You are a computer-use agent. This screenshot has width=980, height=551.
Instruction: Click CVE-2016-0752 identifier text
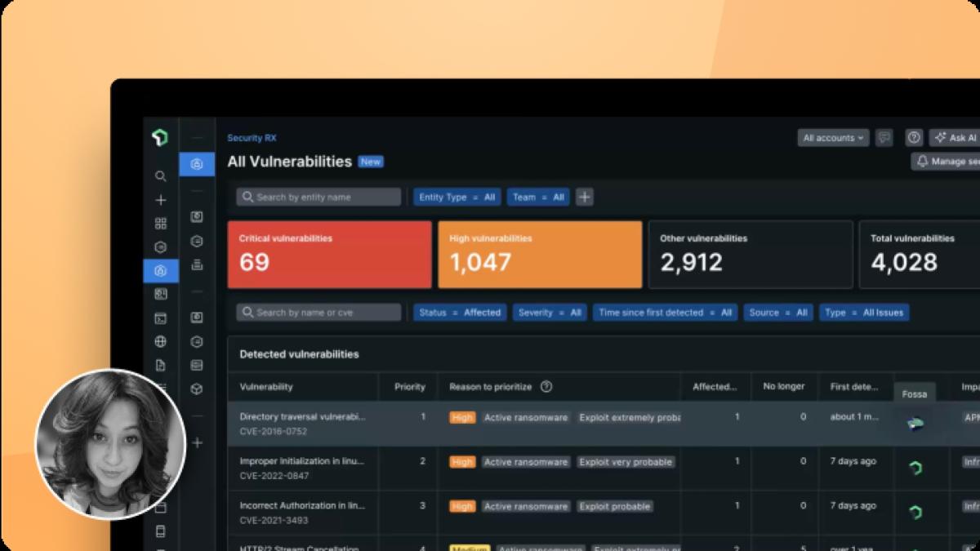pyautogui.click(x=274, y=430)
